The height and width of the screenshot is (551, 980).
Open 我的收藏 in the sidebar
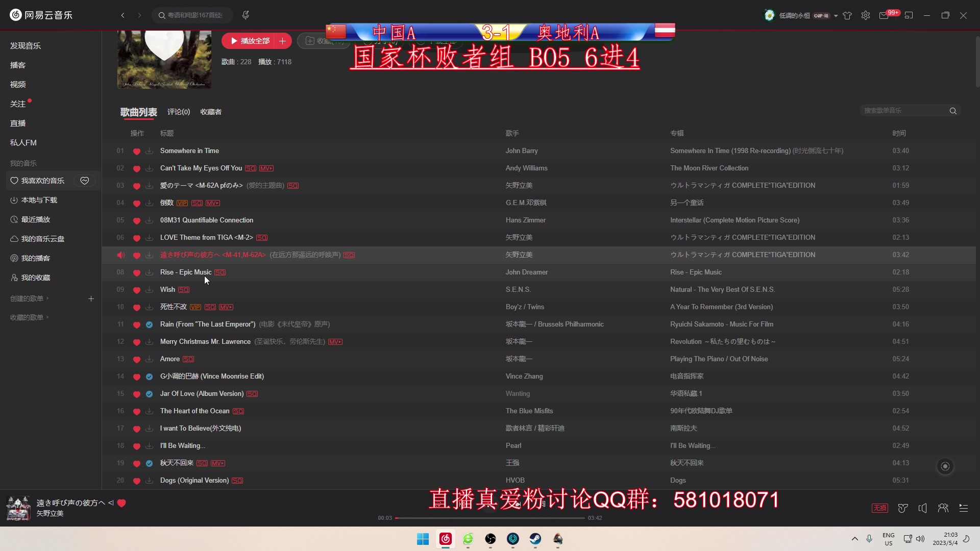coord(31,278)
